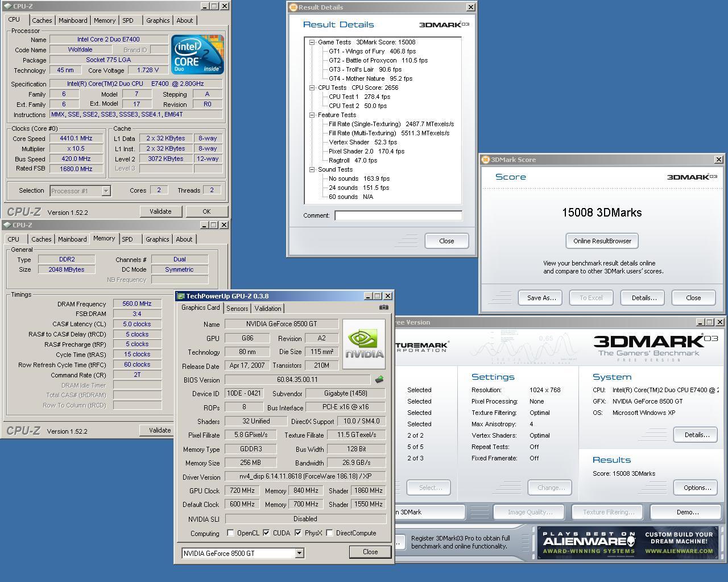Select the Ragtroll result row
This screenshot has height=582, width=728.
pyautogui.click(x=353, y=160)
